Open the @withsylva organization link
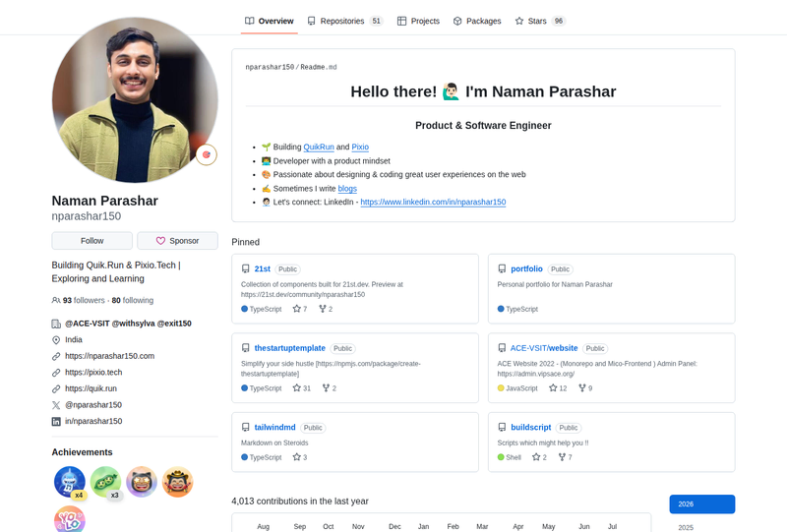 click(133, 324)
